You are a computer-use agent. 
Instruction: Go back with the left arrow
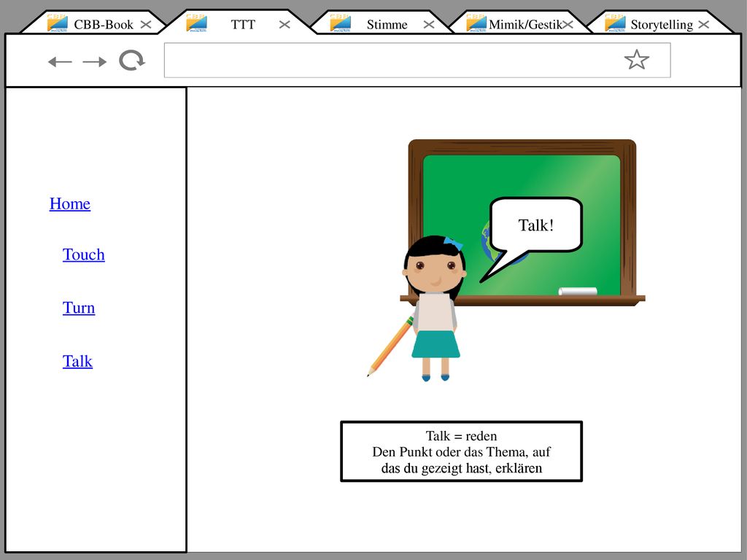pyautogui.click(x=60, y=61)
